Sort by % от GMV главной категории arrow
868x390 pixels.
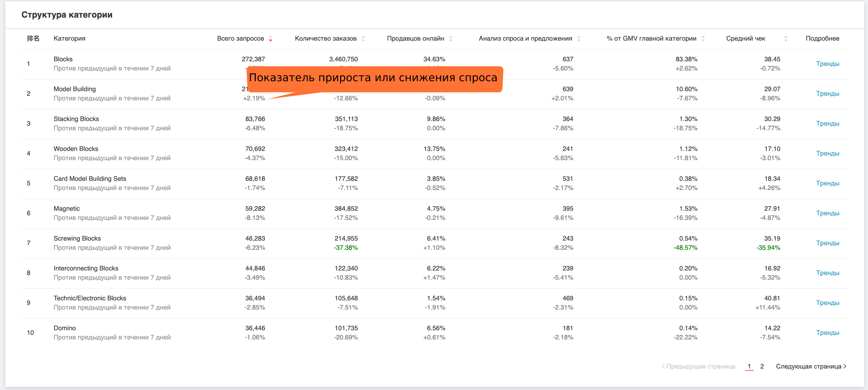(703, 39)
